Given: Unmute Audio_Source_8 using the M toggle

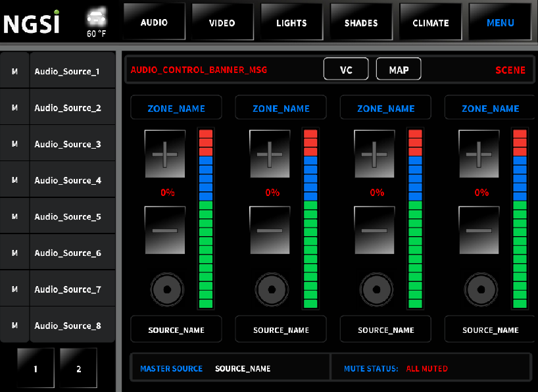Looking at the screenshot, I should click(14, 324).
